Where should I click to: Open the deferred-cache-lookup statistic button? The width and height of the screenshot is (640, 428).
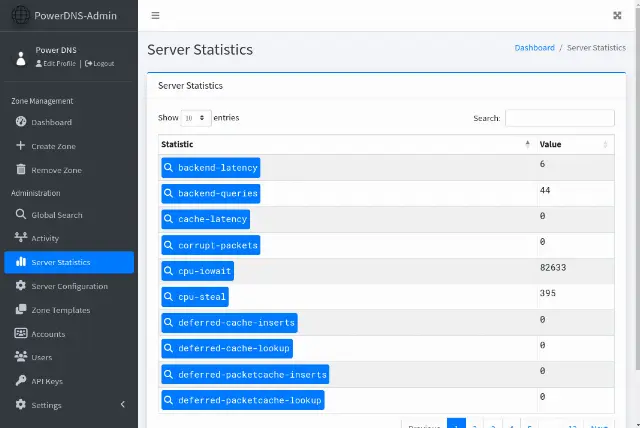point(227,348)
